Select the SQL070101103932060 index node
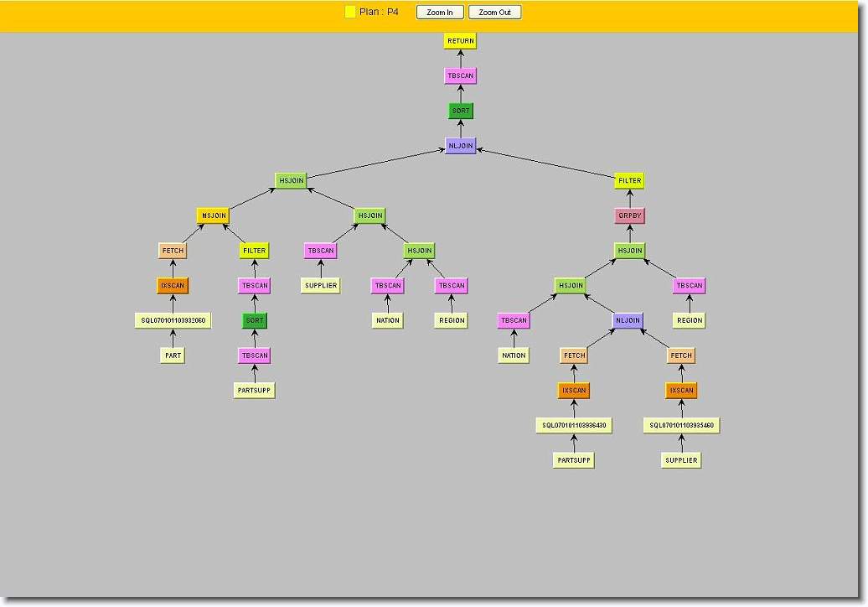Screen dimensions: 868x607 tap(173, 320)
